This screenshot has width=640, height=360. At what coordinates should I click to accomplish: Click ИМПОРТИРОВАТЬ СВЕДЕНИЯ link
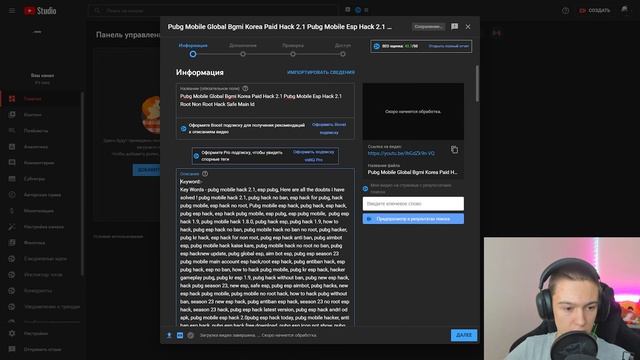(x=321, y=72)
